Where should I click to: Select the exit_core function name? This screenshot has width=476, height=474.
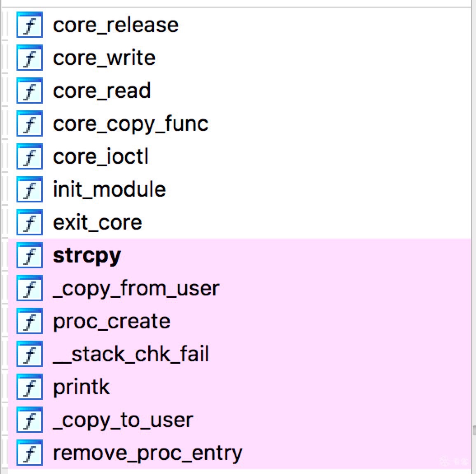[97, 223]
